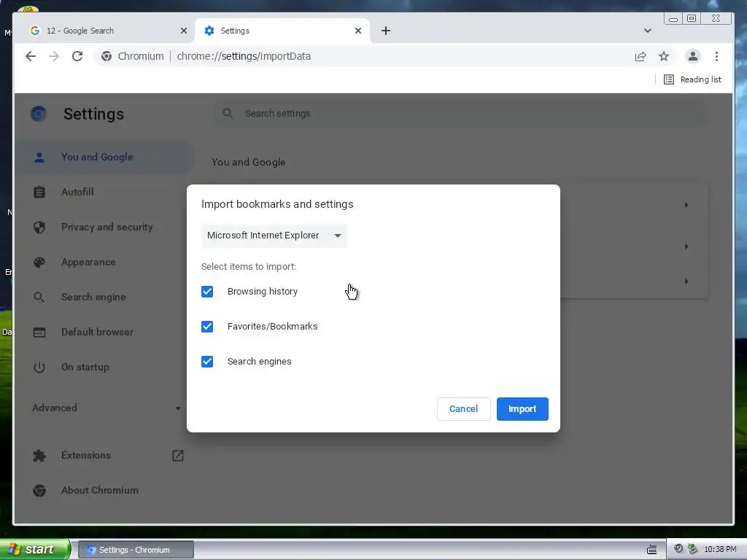Click the Search engine magnifier sidebar icon
Viewport: 747px width, 560px height.
[39, 297]
